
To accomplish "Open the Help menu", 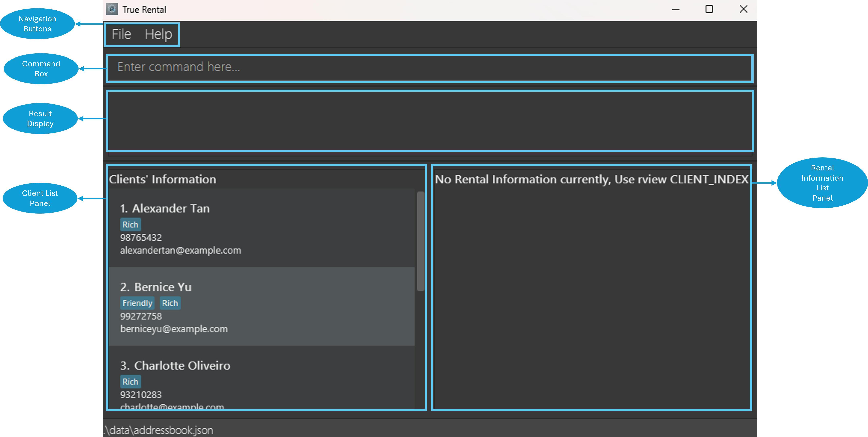I will click(x=158, y=34).
